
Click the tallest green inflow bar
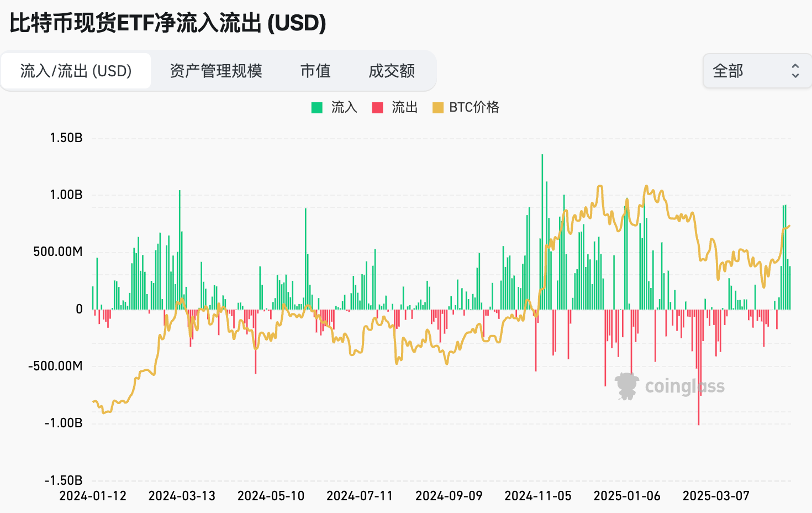coord(542,232)
